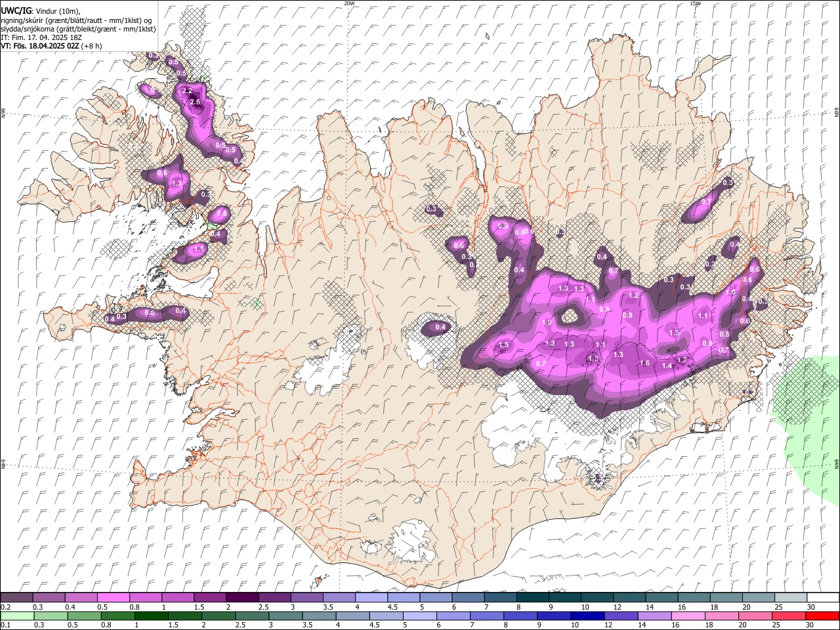Click the '1.4' snowfall value on the map
The height and width of the screenshot is (630, 840).
667,366
